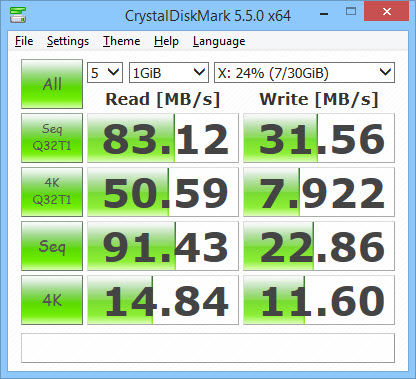Open the drive dropdown showing X: 24% (7/30GiB)
Image resolution: width=416 pixels, height=379 pixels.
(304, 72)
